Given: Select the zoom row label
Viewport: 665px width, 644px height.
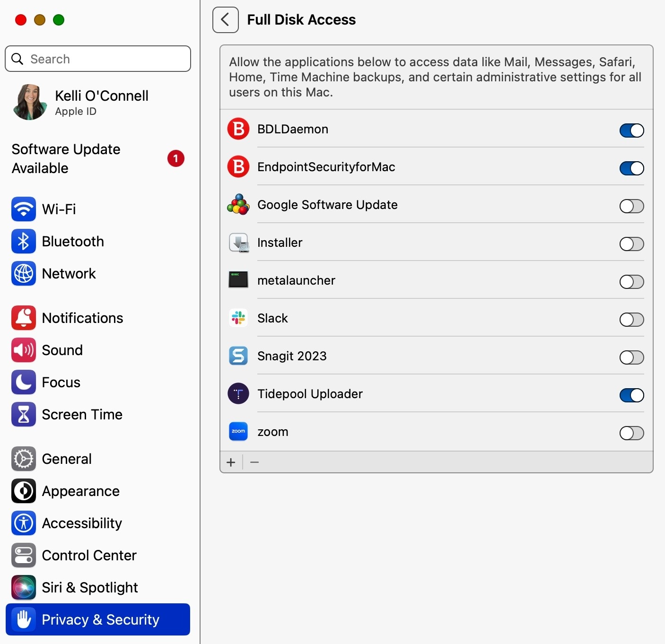Looking at the screenshot, I should pyautogui.click(x=272, y=432).
